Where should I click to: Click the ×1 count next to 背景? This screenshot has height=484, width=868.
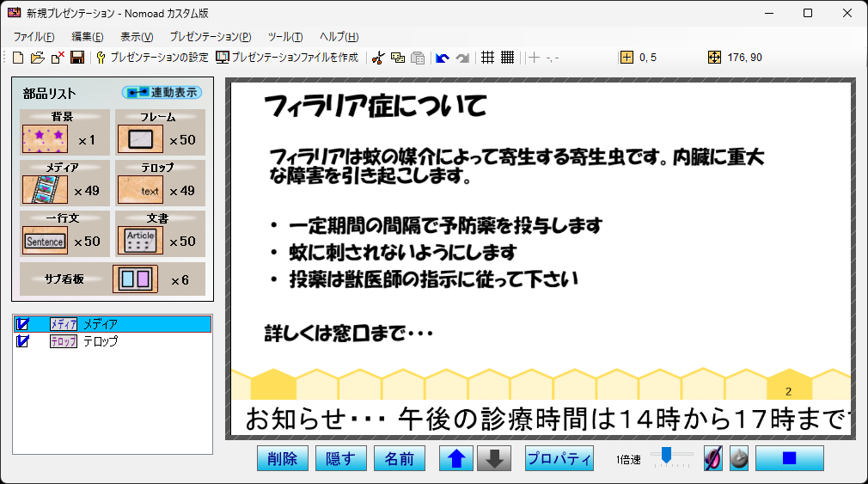[x=87, y=141]
